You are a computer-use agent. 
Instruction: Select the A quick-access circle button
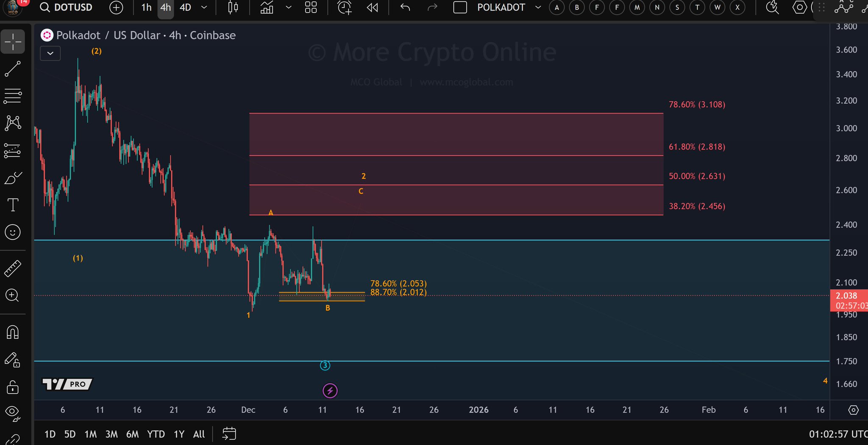coord(557,8)
